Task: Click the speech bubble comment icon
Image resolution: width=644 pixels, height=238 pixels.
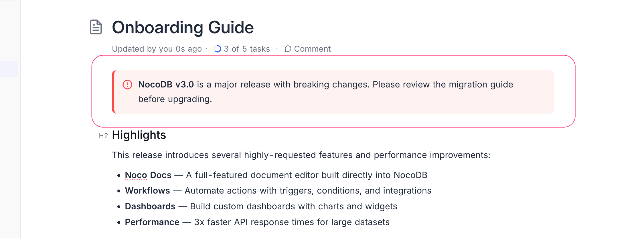Action: (288, 49)
